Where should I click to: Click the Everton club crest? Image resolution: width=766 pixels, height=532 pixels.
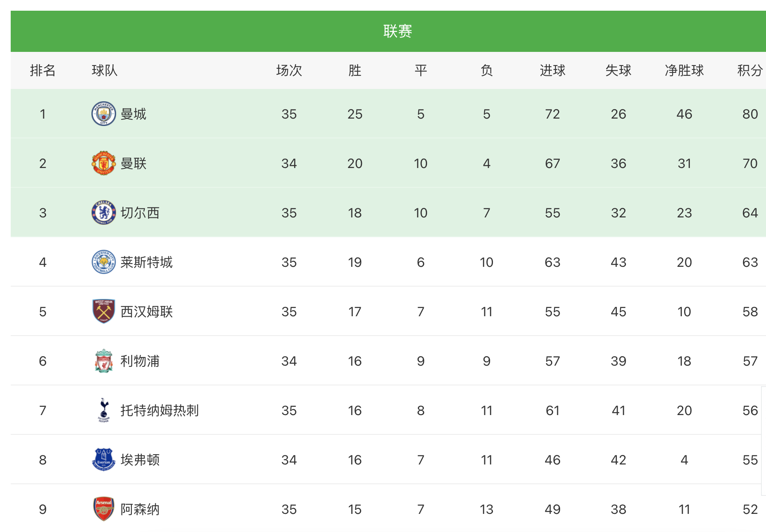(103, 460)
